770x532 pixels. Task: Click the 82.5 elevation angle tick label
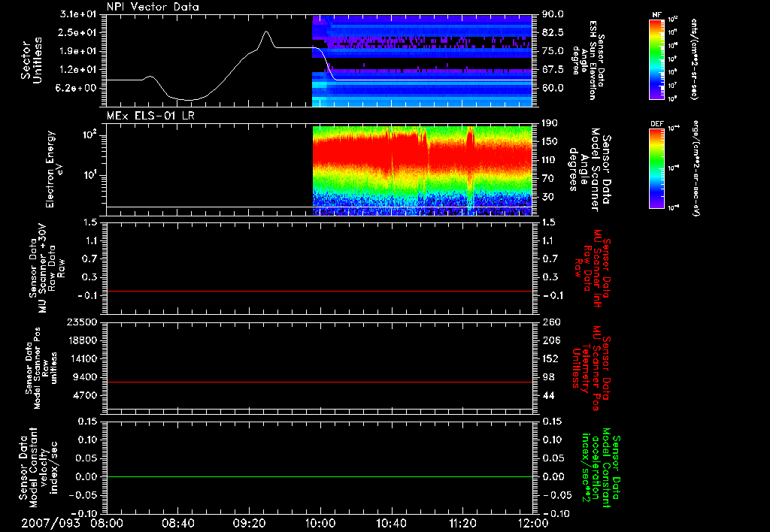553,32
